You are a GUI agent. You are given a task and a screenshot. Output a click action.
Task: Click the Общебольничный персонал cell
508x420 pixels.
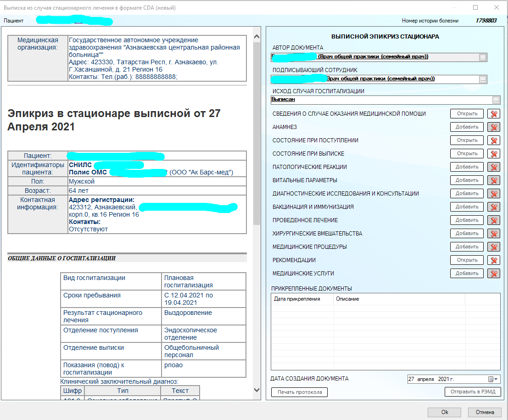[x=203, y=351]
